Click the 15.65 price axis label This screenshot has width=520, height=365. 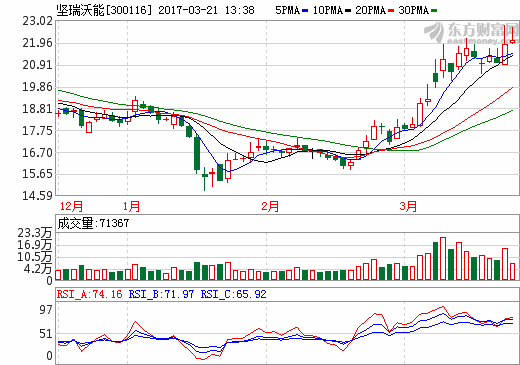tap(37, 174)
